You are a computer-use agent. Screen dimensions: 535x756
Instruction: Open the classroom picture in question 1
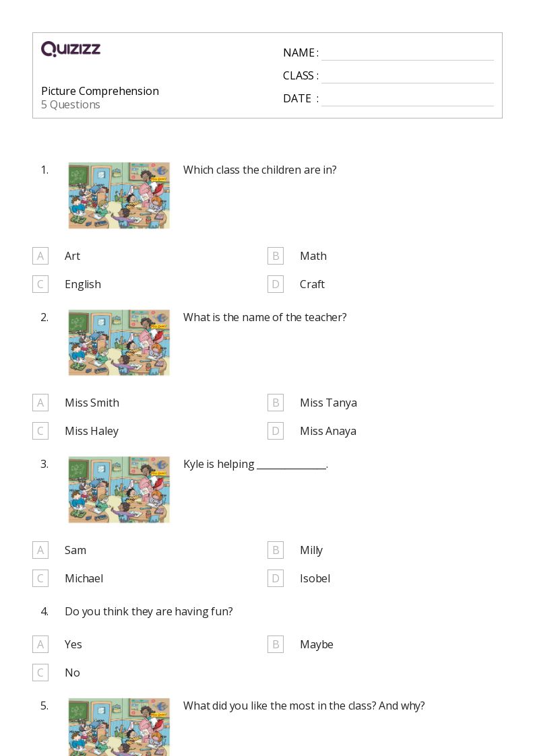pos(119,195)
